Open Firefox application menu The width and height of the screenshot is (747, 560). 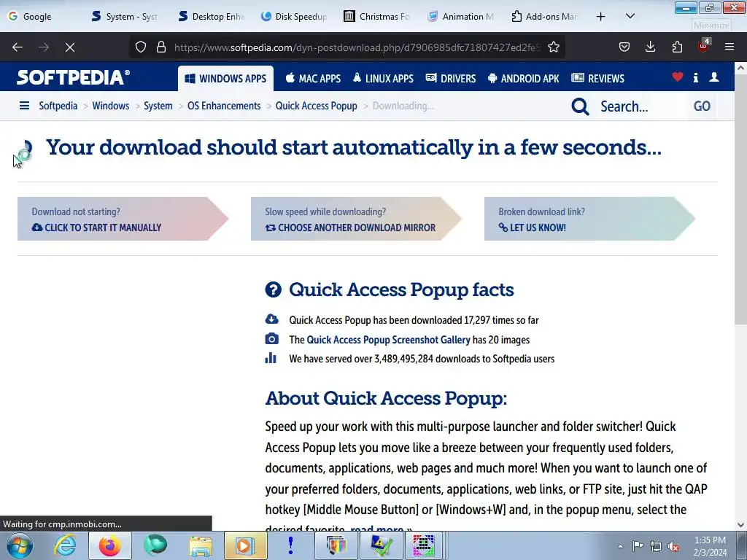[x=729, y=47]
